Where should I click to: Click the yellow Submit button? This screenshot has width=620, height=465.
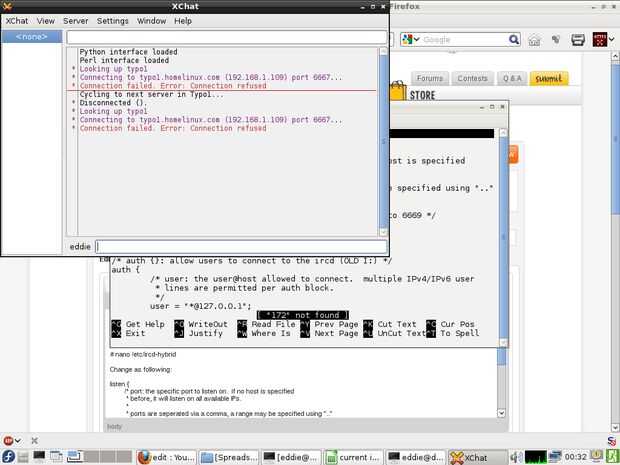point(548,78)
